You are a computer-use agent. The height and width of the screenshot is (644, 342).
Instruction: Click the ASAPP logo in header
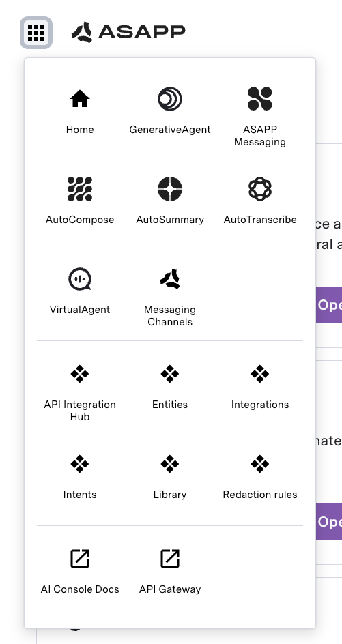128,32
